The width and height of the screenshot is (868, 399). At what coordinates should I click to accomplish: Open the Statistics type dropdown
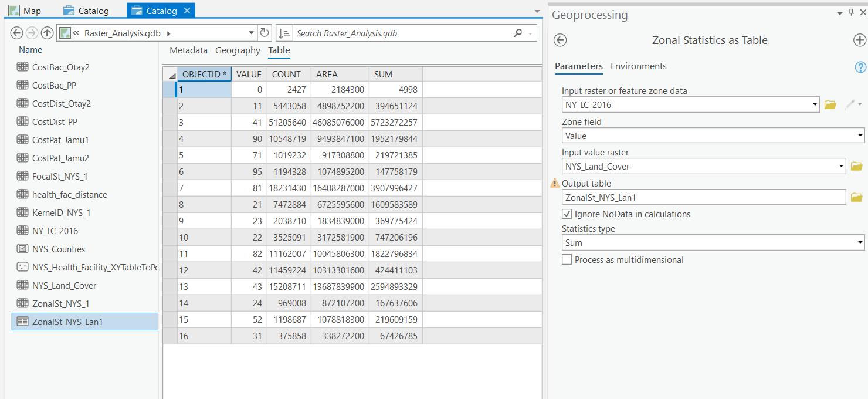[x=713, y=243]
